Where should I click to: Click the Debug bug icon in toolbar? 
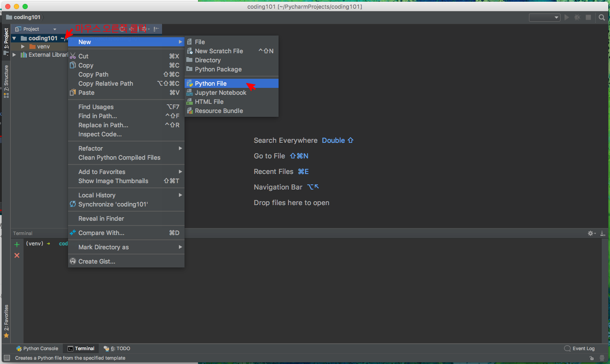click(x=577, y=17)
